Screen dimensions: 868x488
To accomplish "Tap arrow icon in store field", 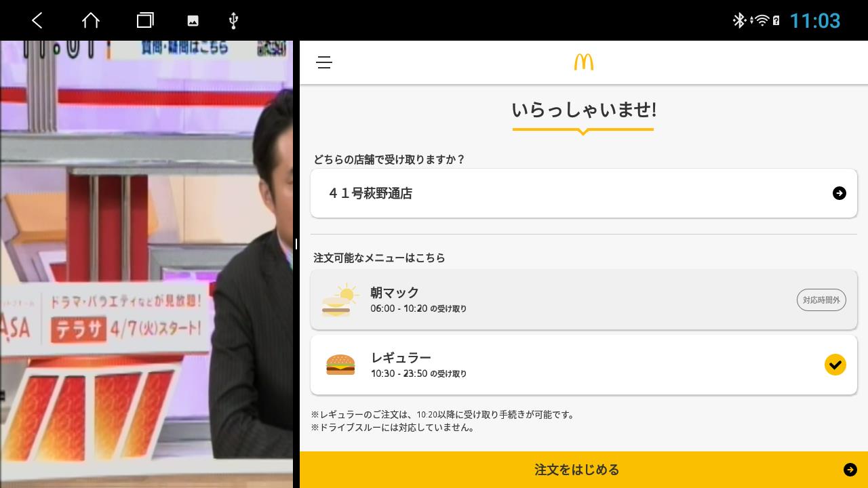I will coord(840,193).
